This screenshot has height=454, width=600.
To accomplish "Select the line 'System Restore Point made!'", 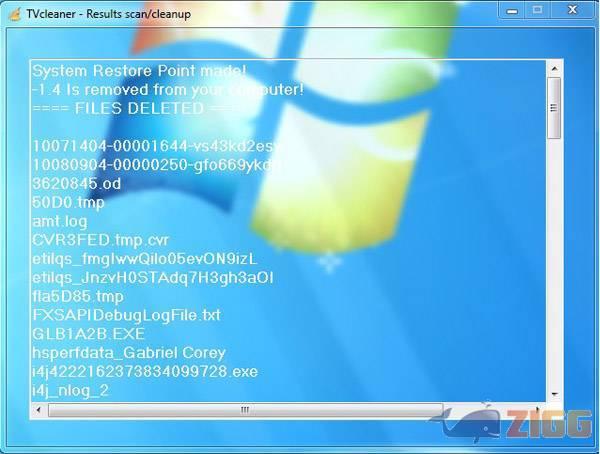I will (139, 71).
